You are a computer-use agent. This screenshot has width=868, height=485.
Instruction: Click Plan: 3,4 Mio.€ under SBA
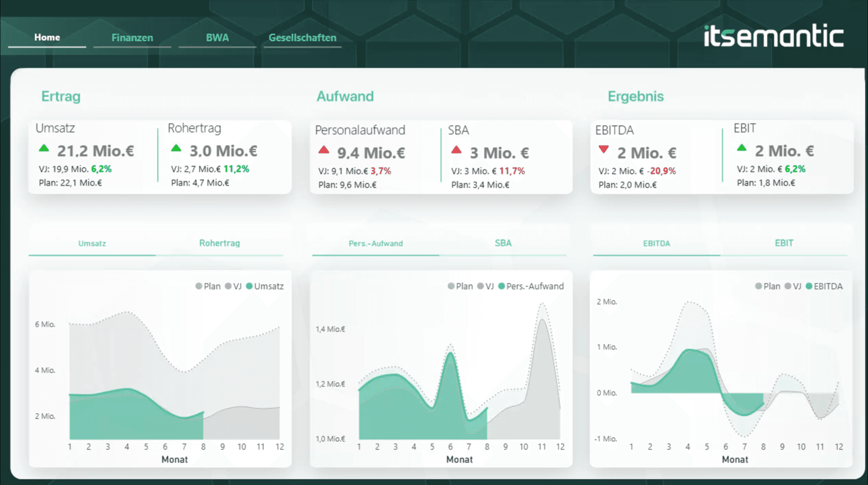point(480,185)
